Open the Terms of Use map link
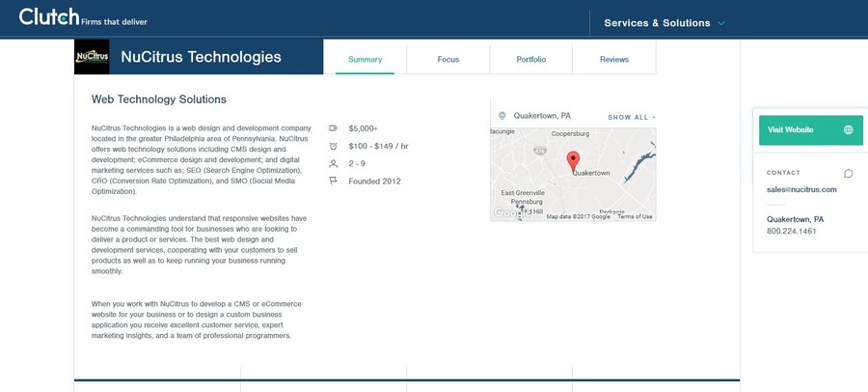This screenshot has width=868, height=392. point(635,217)
